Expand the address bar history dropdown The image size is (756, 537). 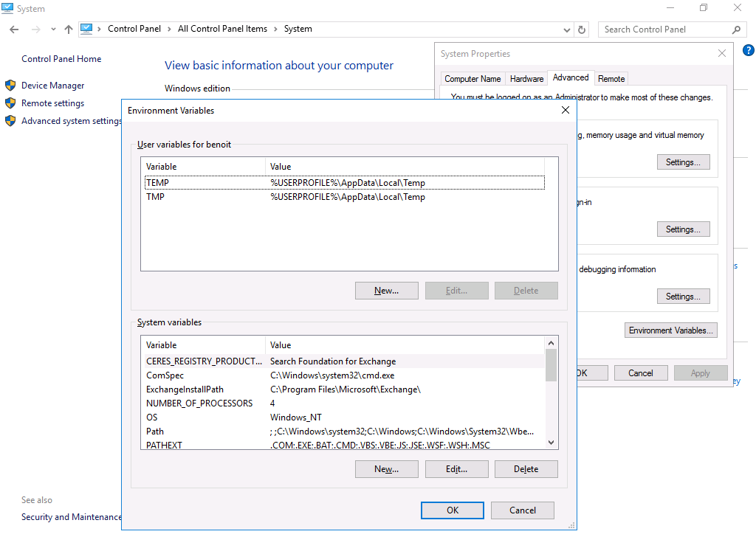click(x=567, y=30)
